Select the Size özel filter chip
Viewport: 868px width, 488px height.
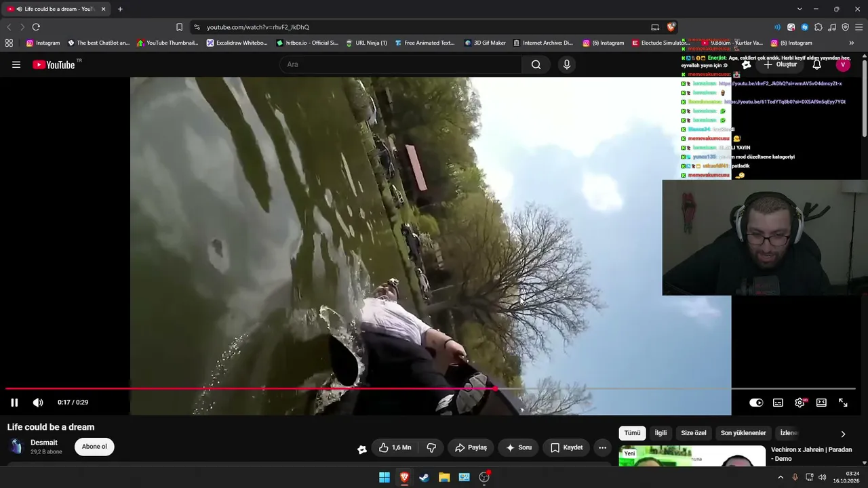(x=694, y=433)
